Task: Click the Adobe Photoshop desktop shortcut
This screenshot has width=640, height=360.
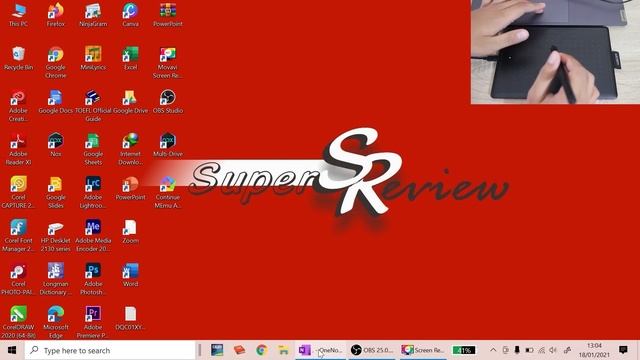Action: [x=93, y=279]
